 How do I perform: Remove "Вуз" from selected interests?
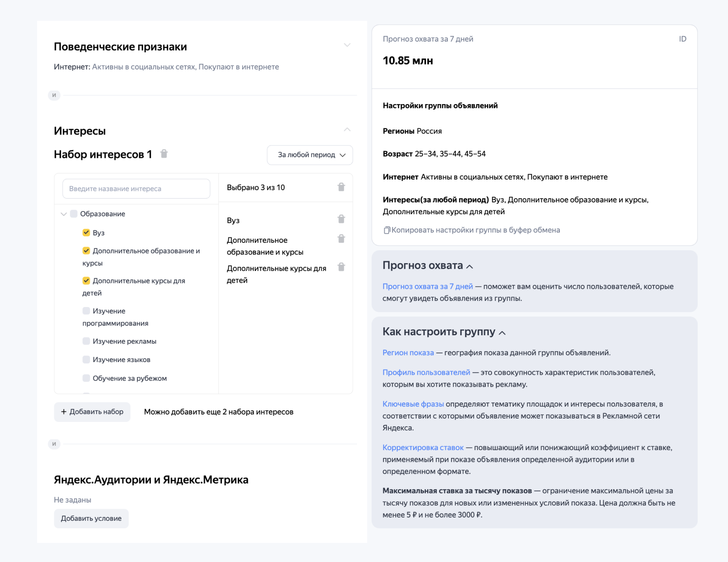click(341, 219)
